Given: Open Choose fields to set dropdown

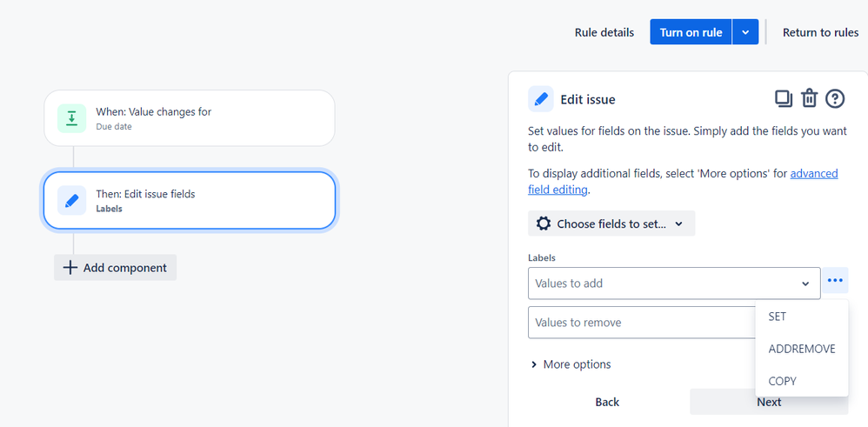Looking at the screenshot, I should click(x=611, y=224).
